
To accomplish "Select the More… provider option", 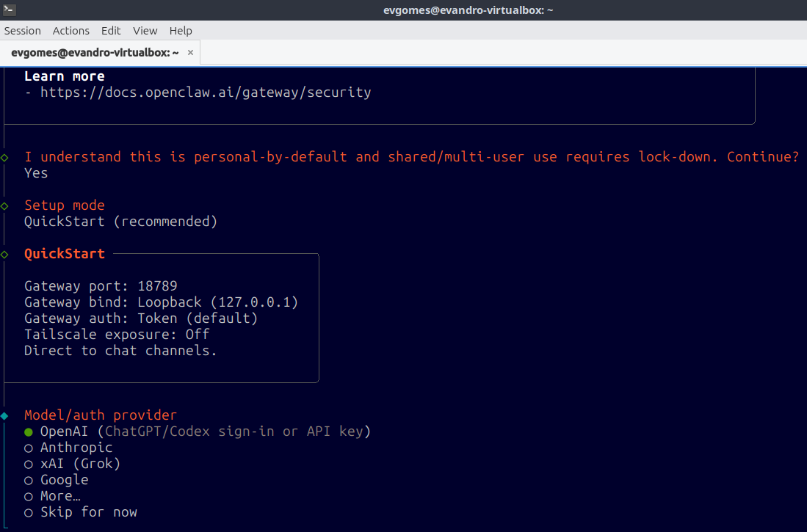I will point(52,496).
